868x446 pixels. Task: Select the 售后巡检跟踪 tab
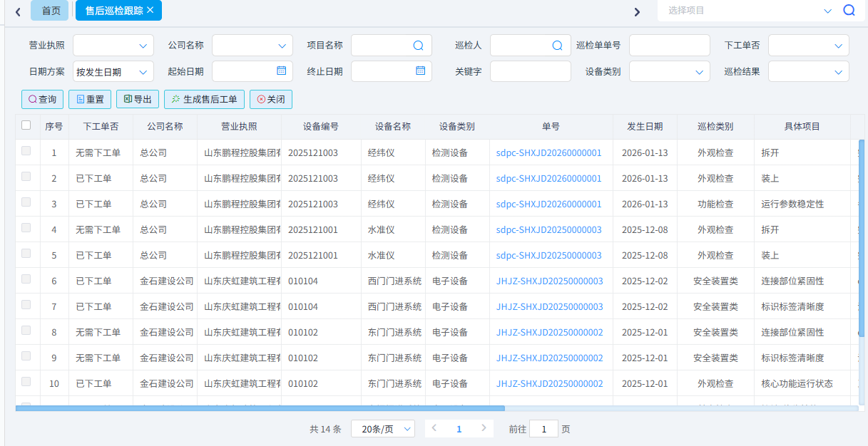(113, 11)
